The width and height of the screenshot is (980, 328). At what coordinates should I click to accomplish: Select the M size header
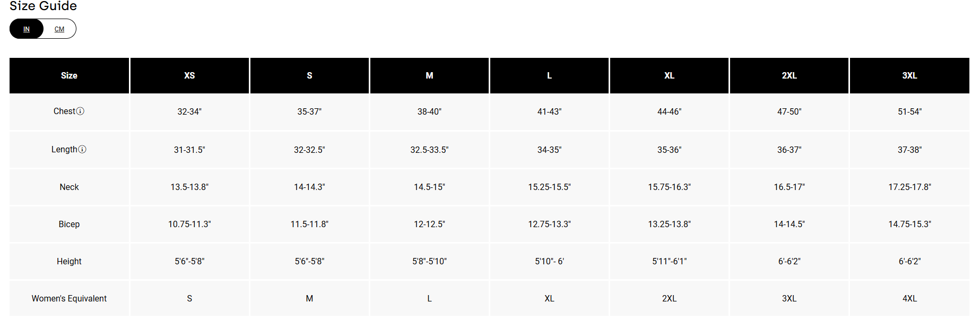point(429,76)
